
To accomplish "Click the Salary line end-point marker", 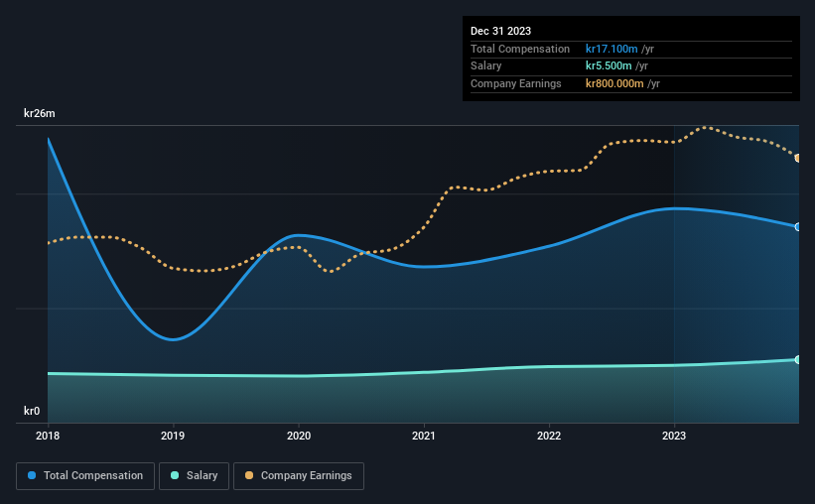I will (x=798, y=359).
